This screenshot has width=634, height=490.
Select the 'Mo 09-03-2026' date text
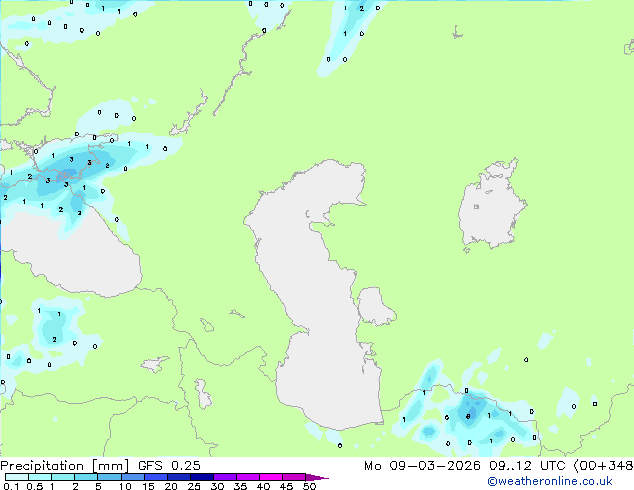coord(423,466)
